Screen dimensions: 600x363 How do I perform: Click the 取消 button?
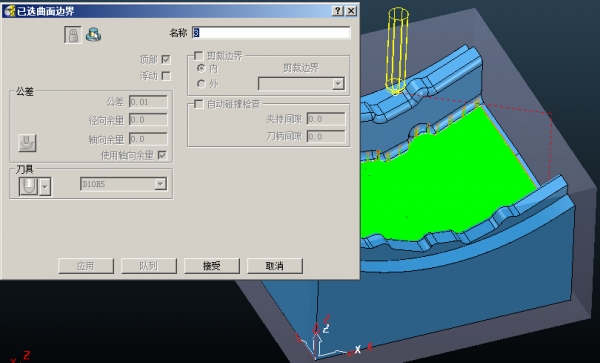point(275,265)
